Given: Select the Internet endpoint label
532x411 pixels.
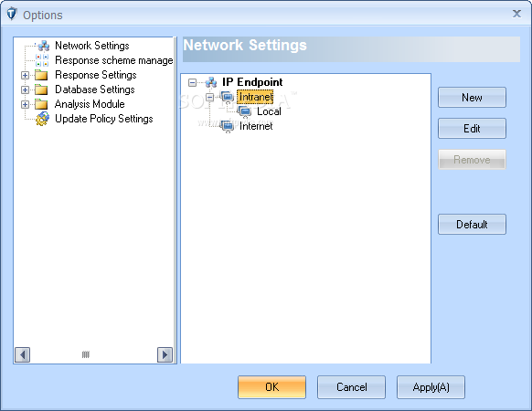Looking at the screenshot, I should pos(256,126).
